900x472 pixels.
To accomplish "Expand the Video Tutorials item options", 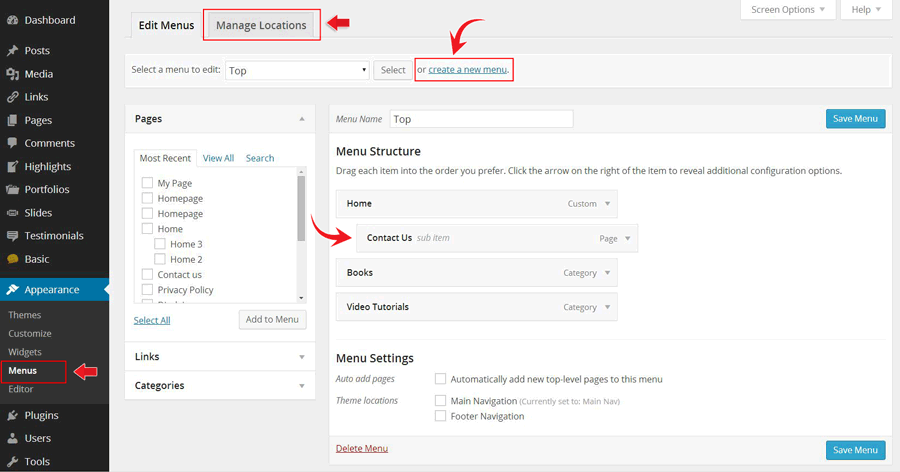I will (x=607, y=307).
